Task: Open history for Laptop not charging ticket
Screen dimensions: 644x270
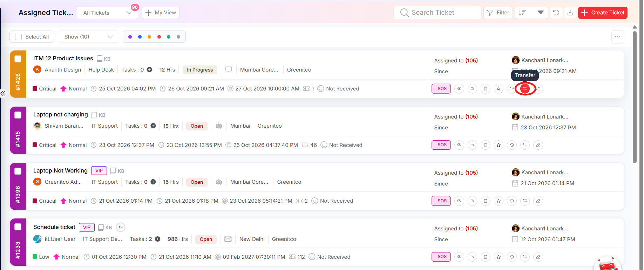Action: click(512, 145)
